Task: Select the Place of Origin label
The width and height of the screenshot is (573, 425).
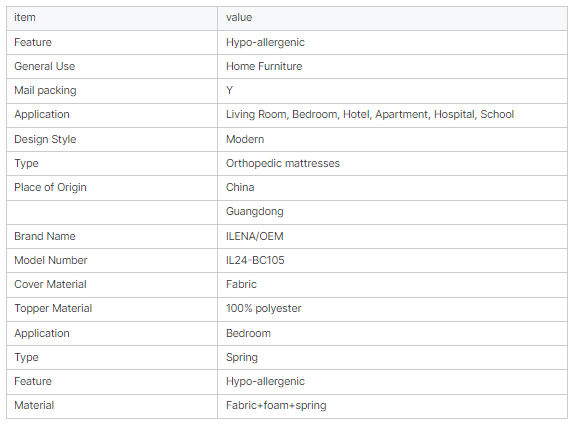Action: pos(50,187)
